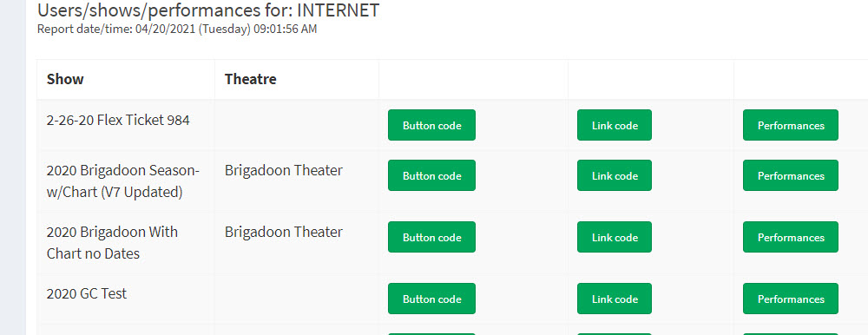This screenshot has height=335, width=868.
Task: Get Button code for Brigadoon With Chart no Dates
Action: 431,237
